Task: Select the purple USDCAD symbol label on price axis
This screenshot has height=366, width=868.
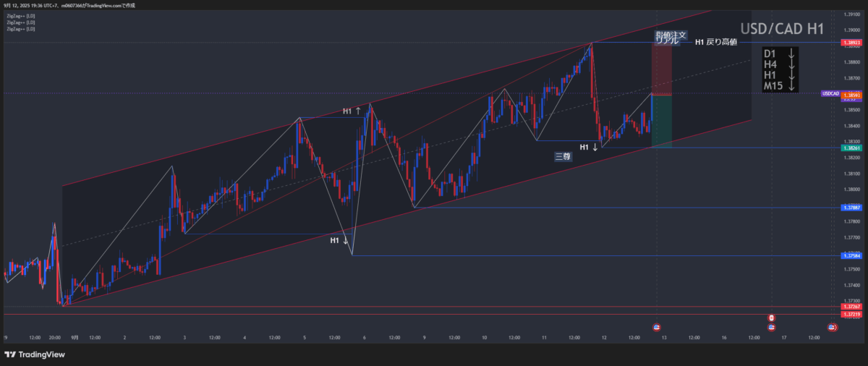Action: click(x=830, y=94)
